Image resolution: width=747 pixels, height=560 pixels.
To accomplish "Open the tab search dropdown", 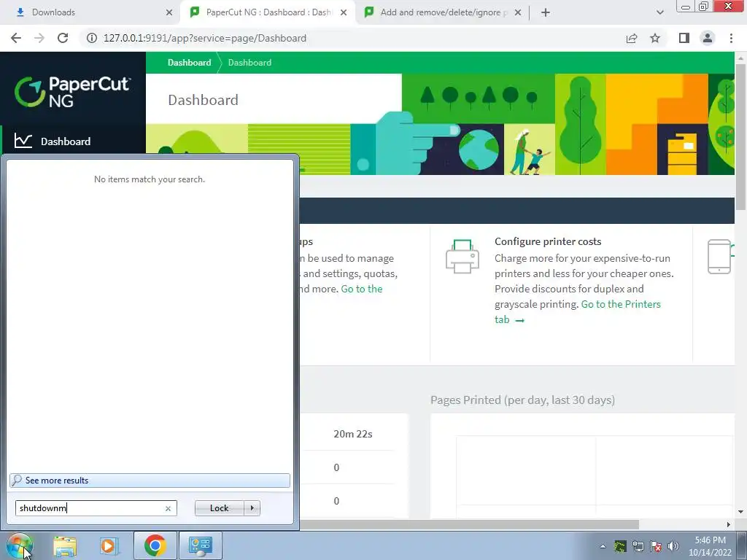I will point(659,12).
